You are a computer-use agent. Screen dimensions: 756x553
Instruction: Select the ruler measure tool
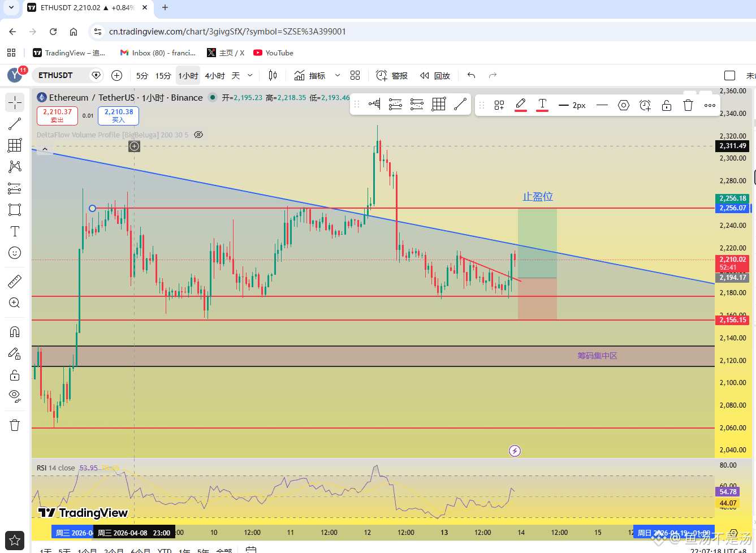tap(15, 281)
